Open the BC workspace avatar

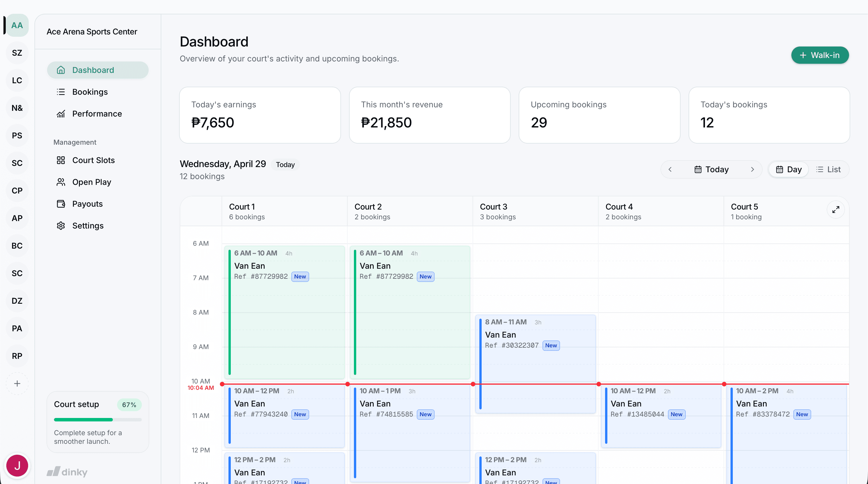[17, 246]
